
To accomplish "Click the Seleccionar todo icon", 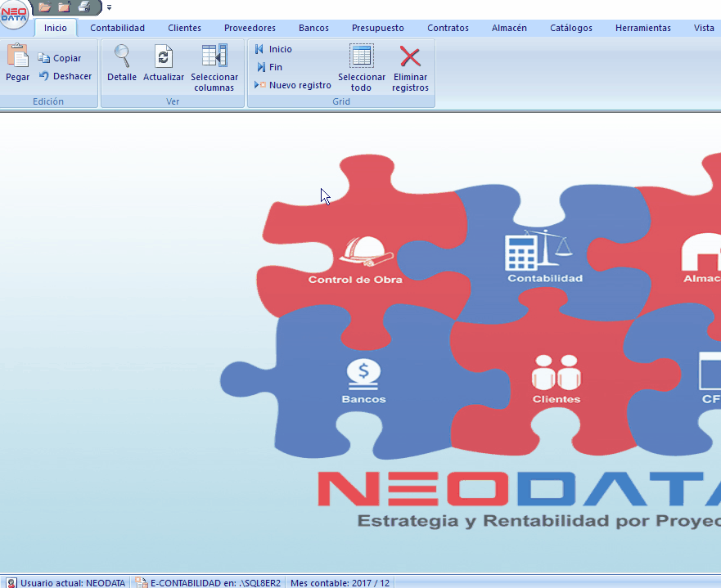I will pos(362,56).
